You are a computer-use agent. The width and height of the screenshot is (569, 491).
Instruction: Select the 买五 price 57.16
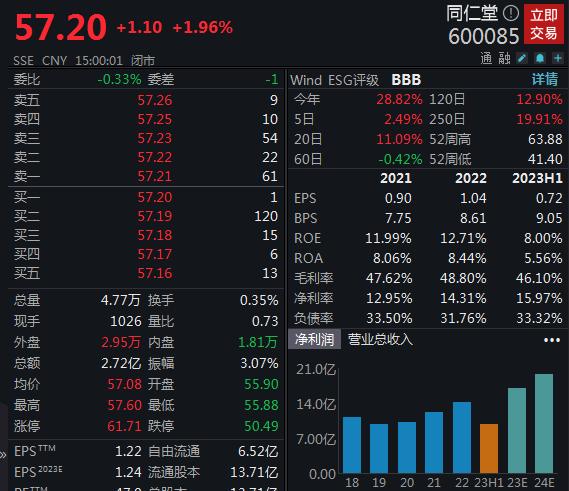point(155,273)
